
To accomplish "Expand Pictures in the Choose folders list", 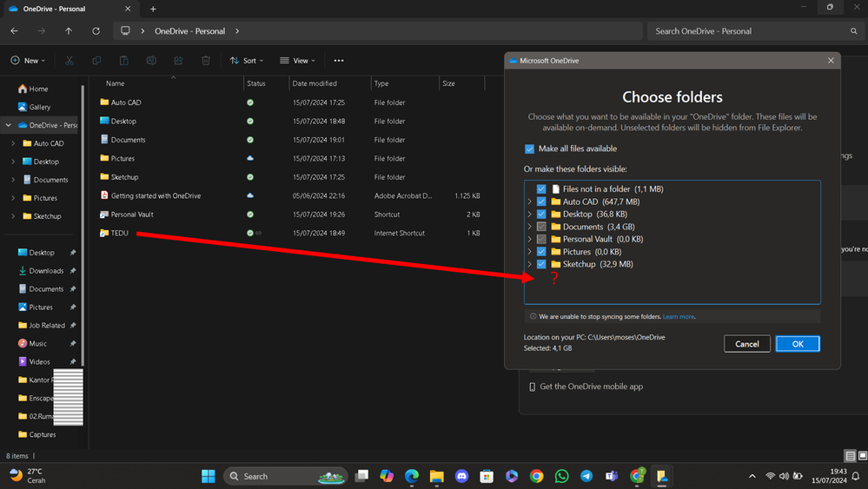I will click(530, 252).
